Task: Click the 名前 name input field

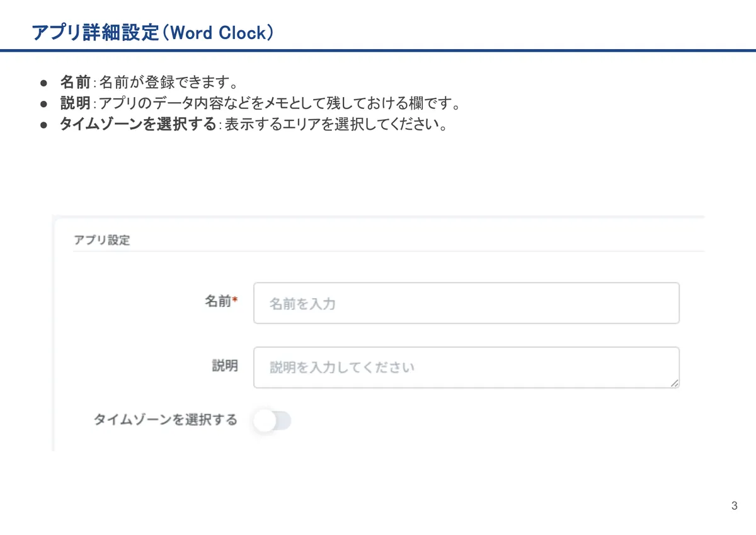Action: point(466,303)
